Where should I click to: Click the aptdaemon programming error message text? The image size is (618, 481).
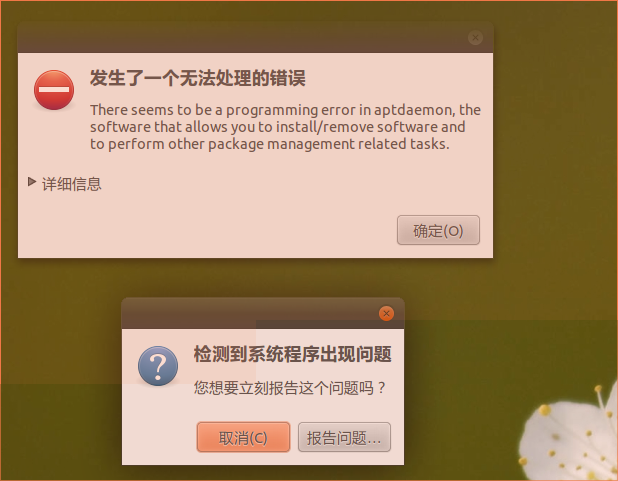click(x=285, y=127)
